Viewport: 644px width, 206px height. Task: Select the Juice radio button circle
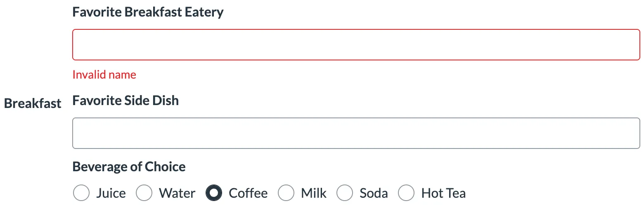pos(81,193)
